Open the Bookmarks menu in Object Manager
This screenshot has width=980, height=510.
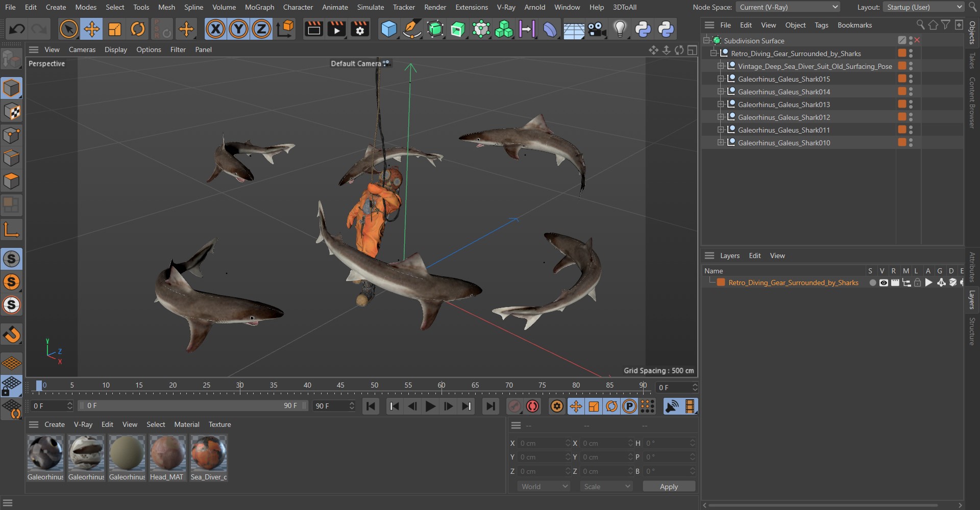[854, 25]
